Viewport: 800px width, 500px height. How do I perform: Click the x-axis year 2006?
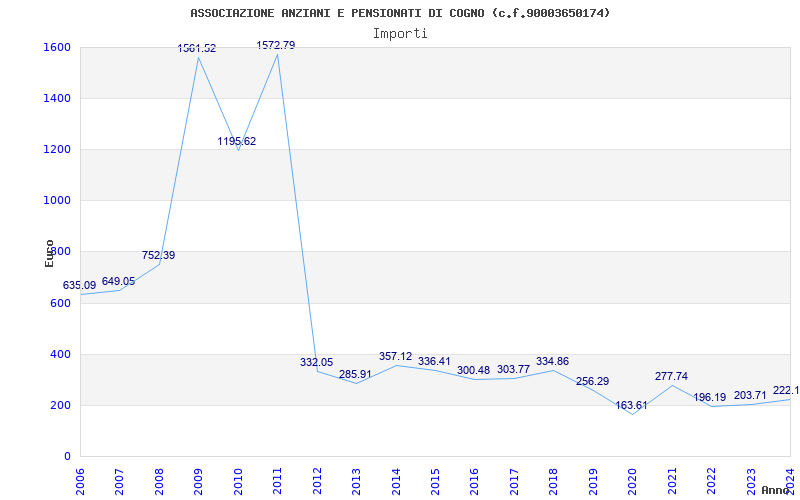(x=80, y=481)
